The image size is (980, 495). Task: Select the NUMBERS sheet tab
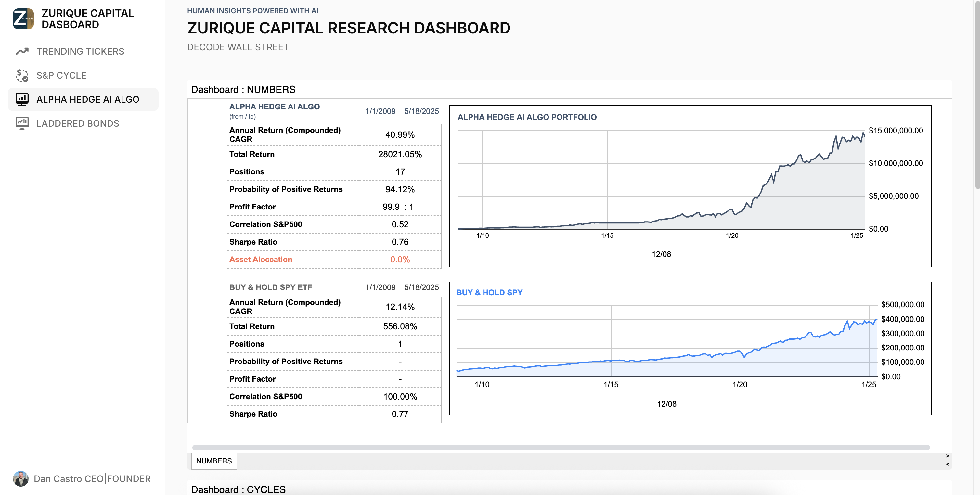[214, 461]
